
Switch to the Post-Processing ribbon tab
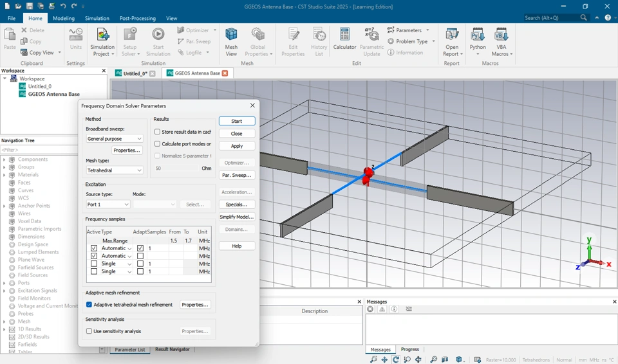click(x=138, y=18)
